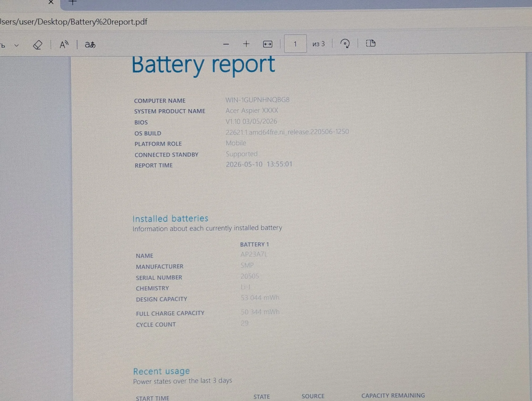Click the 'Mobile' platform role value
This screenshot has width=532, height=401.
[236, 143]
